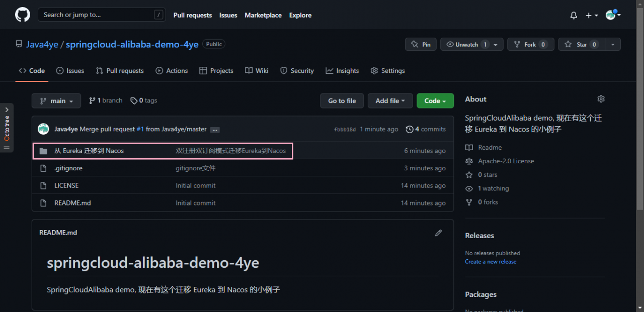Go to Explore
The image size is (644, 312).
click(300, 16)
